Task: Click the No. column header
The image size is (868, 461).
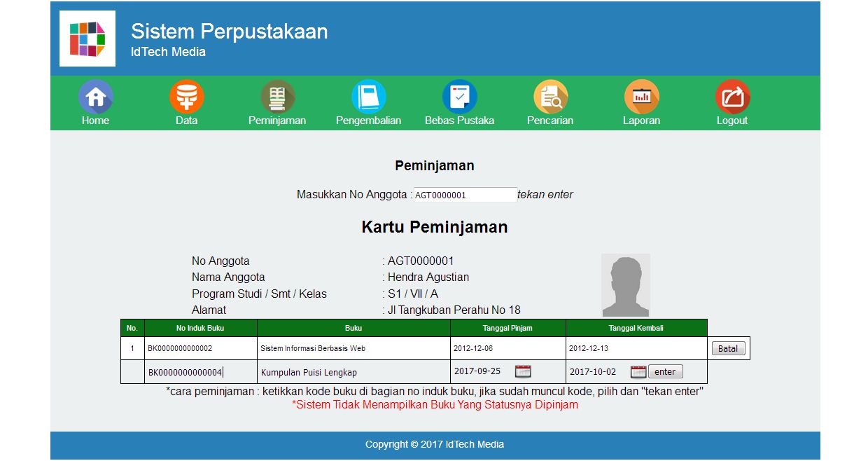Action: point(132,328)
